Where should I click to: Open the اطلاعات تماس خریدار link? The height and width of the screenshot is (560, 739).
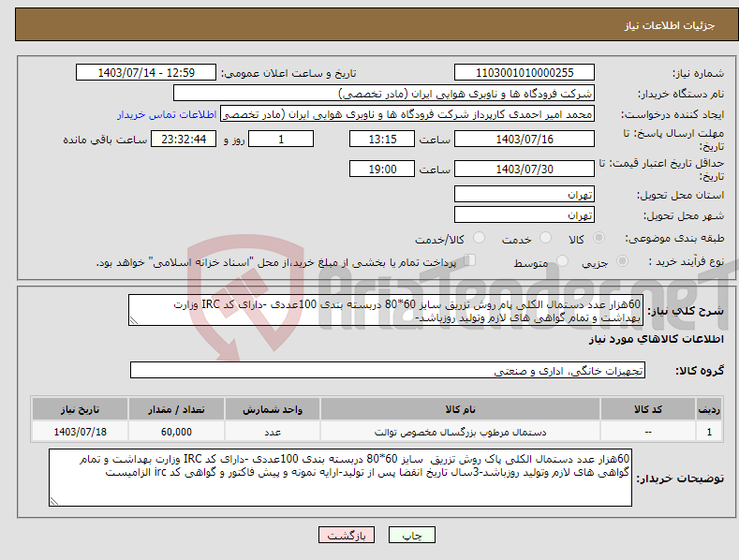167,114
